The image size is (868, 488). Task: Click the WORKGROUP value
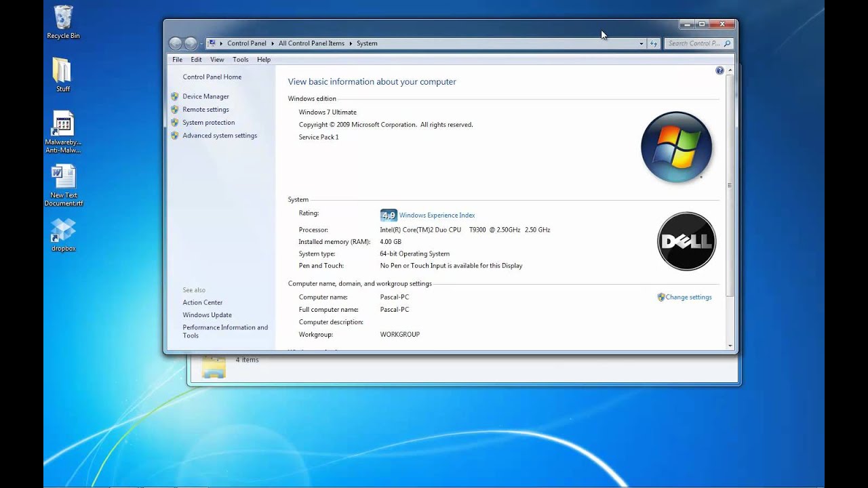coord(400,335)
